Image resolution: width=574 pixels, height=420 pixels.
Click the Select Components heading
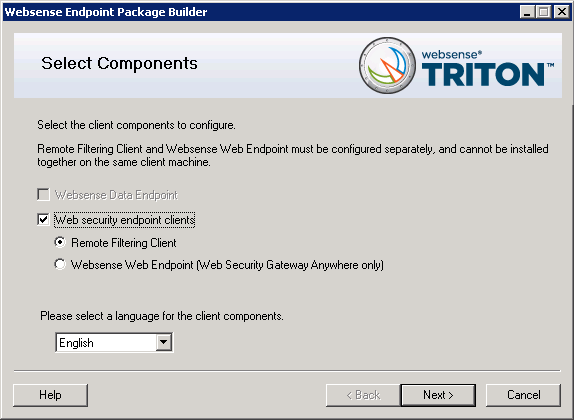click(119, 63)
